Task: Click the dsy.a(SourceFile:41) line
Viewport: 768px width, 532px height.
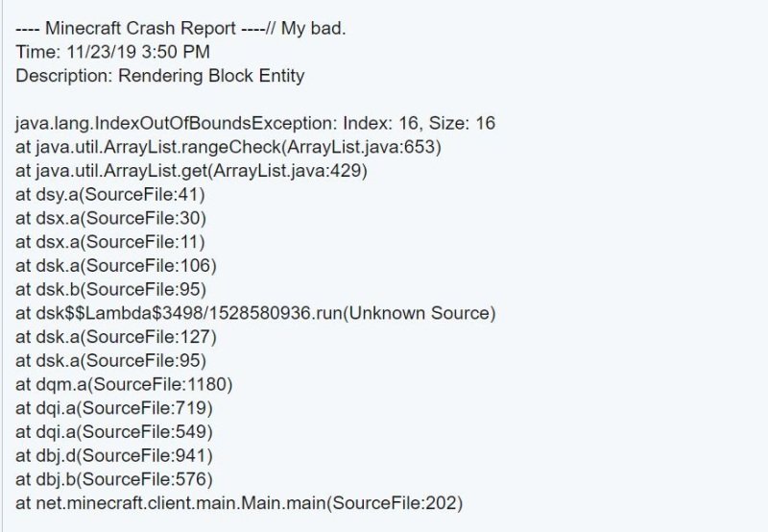Action: (110, 195)
